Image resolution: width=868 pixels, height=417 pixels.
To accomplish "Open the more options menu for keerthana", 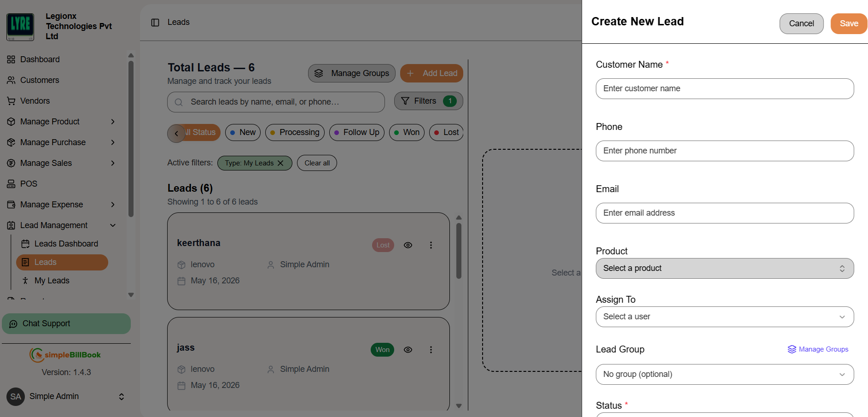I will coord(431,245).
